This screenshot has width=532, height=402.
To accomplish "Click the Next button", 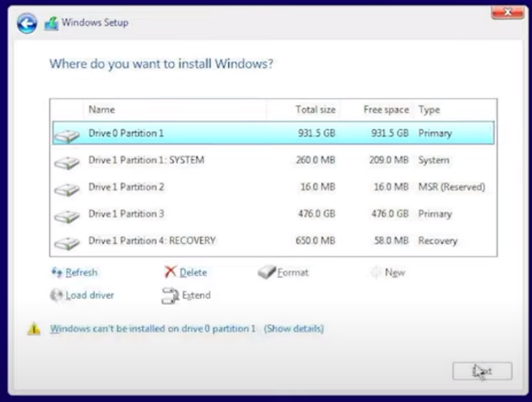I will click(482, 371).
